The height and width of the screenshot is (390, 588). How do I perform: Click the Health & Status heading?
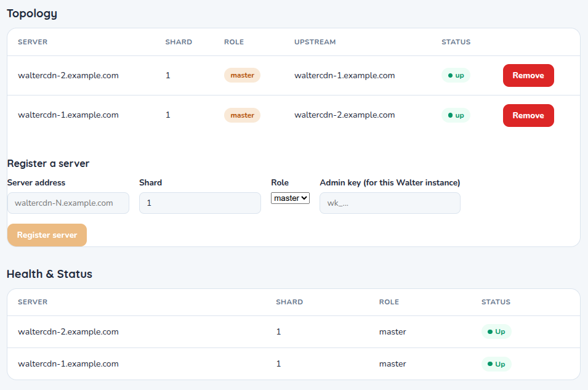[x=49, y=274]
